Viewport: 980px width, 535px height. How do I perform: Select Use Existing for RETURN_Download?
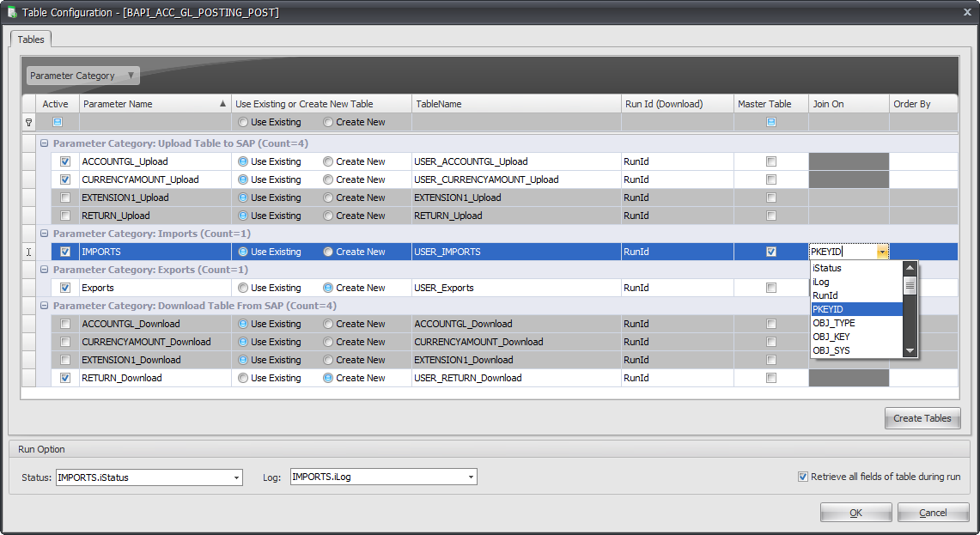242,378
